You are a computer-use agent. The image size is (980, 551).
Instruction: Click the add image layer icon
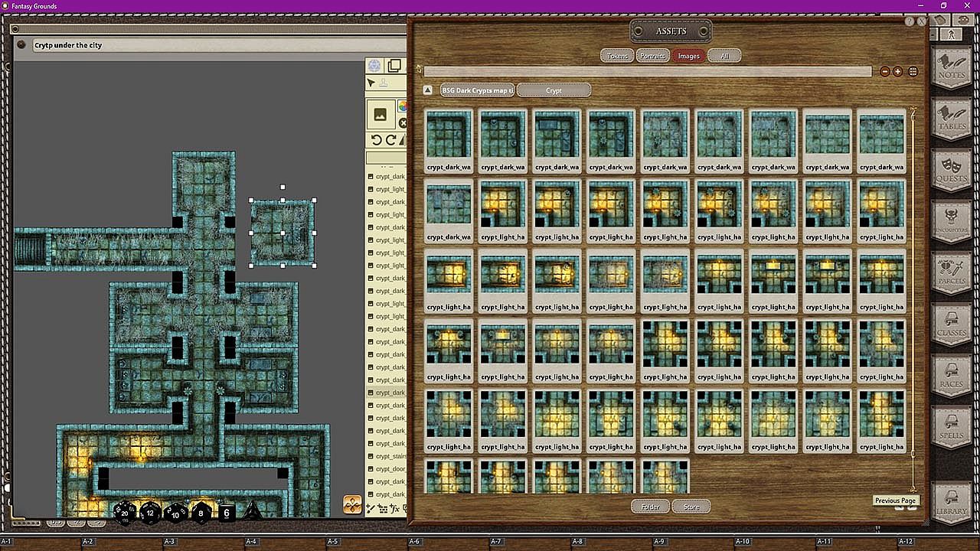[x=380, y=115]
